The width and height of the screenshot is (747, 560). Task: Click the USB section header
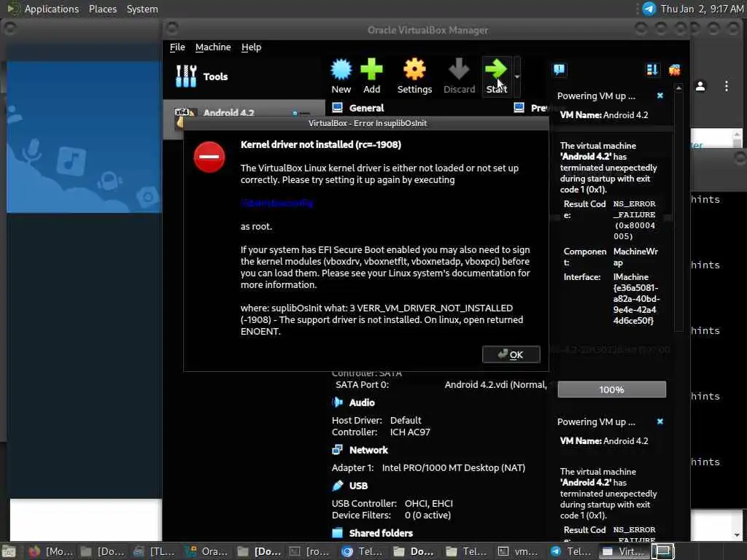click(358, 486)
